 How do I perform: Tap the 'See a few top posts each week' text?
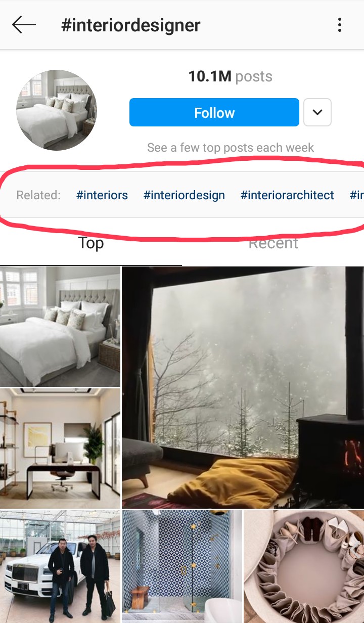[x=231, y=148]
